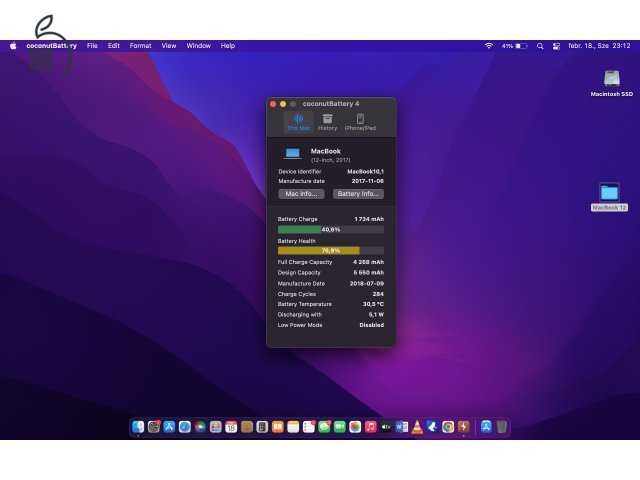640x480 pixels.
Task: Click the Battery Charge value 1 734 mAh
Action: coord(369,219)
